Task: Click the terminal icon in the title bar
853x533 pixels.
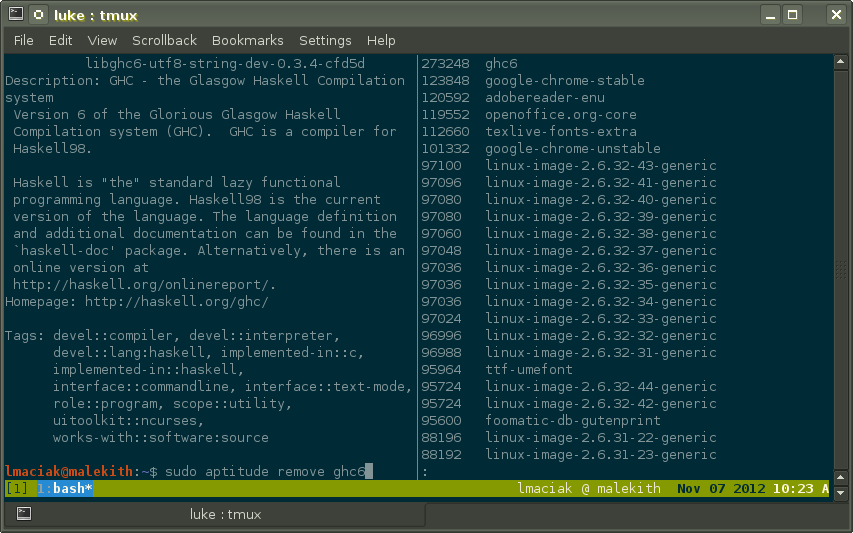Action: [x=14, y=15]
